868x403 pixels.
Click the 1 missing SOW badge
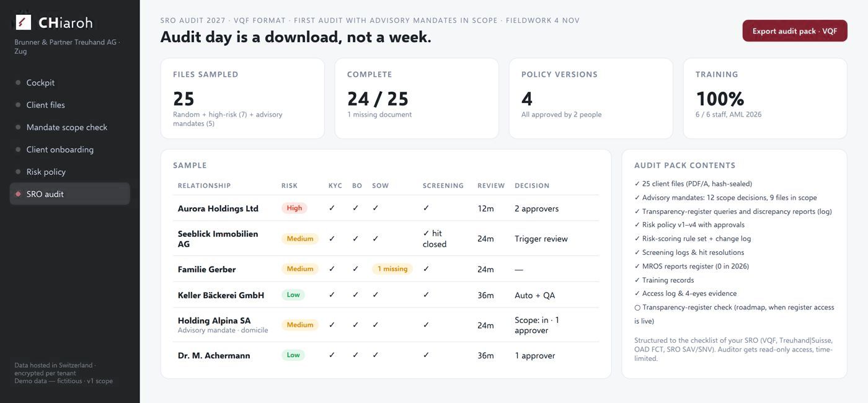click(392, 269)
